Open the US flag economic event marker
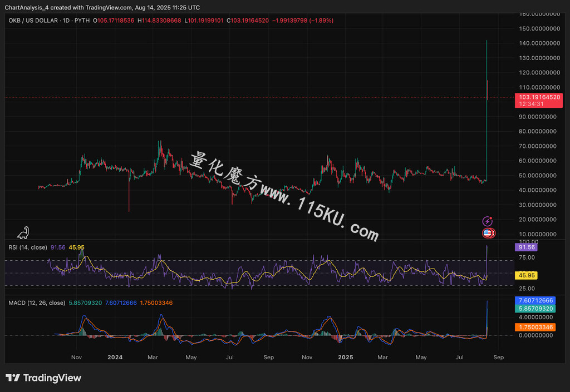The height and width of the screenshot is (392, 570). [488, 233]
